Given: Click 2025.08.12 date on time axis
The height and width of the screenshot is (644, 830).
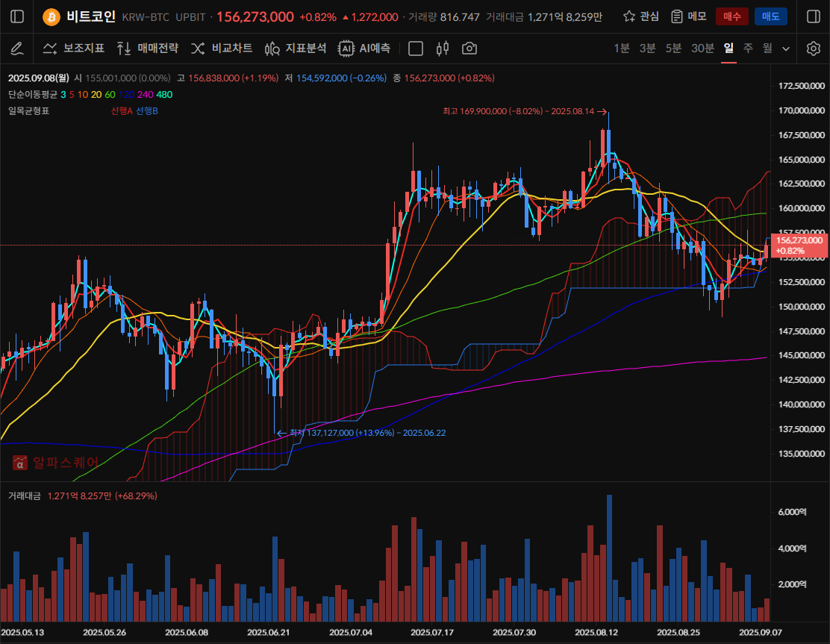Looking at the screenshot, I should point(596,632).
